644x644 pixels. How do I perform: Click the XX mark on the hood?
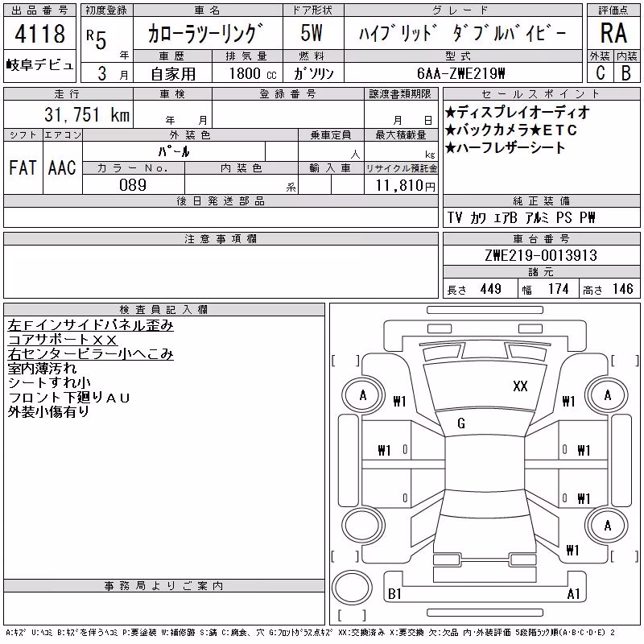[x=520, y=386]
